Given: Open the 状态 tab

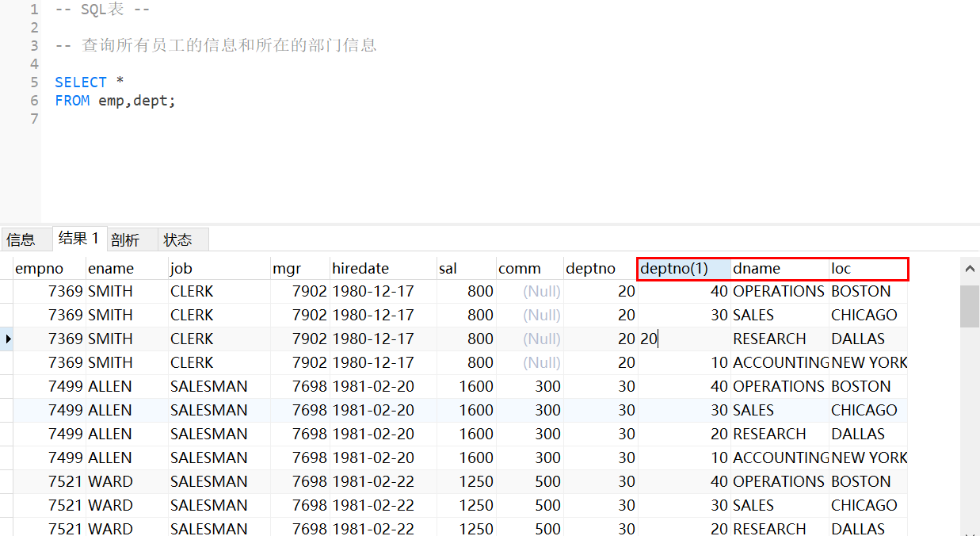Looking at the screenshot, I should (x=178, y=239).
